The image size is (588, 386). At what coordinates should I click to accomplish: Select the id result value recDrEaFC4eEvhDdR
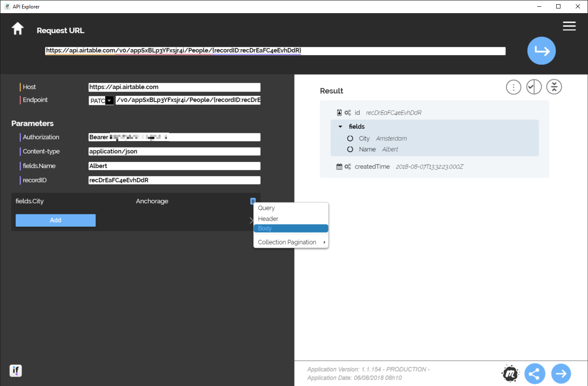point(394,113)
